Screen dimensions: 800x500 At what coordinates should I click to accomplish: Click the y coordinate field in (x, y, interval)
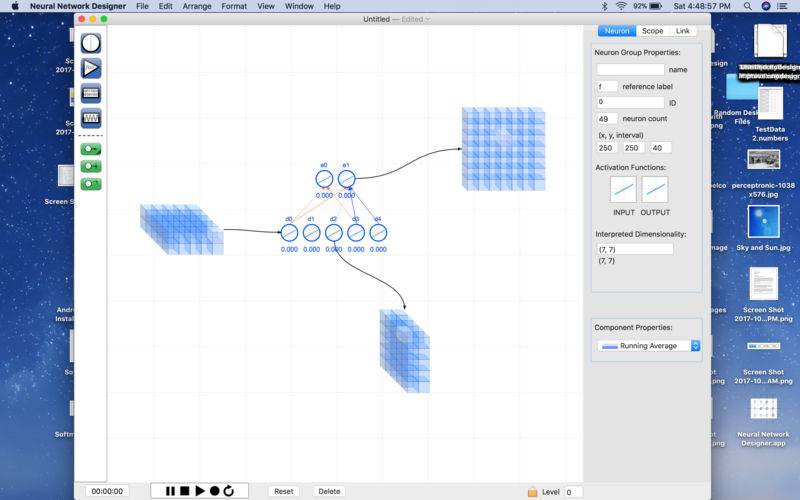point(633,148)
